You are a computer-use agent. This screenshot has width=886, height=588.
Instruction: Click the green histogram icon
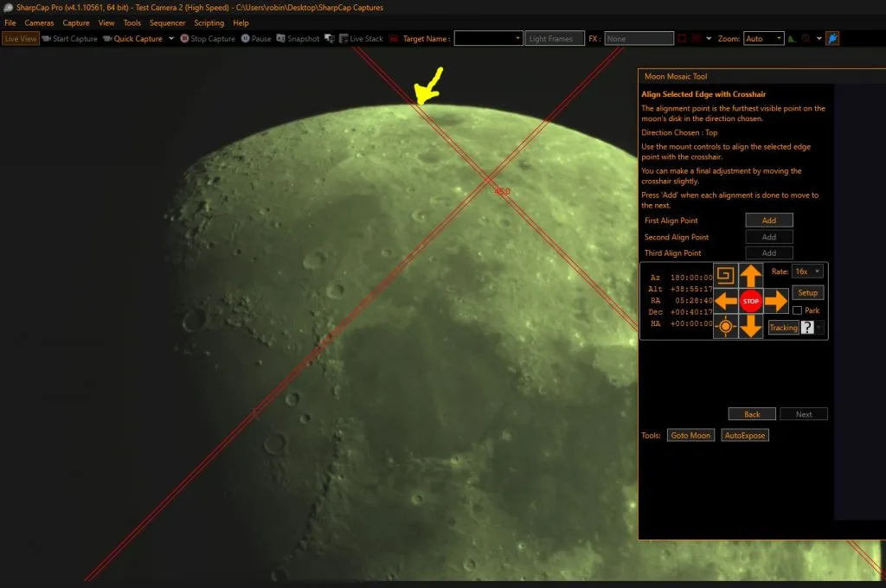click(x=793, y=38)
